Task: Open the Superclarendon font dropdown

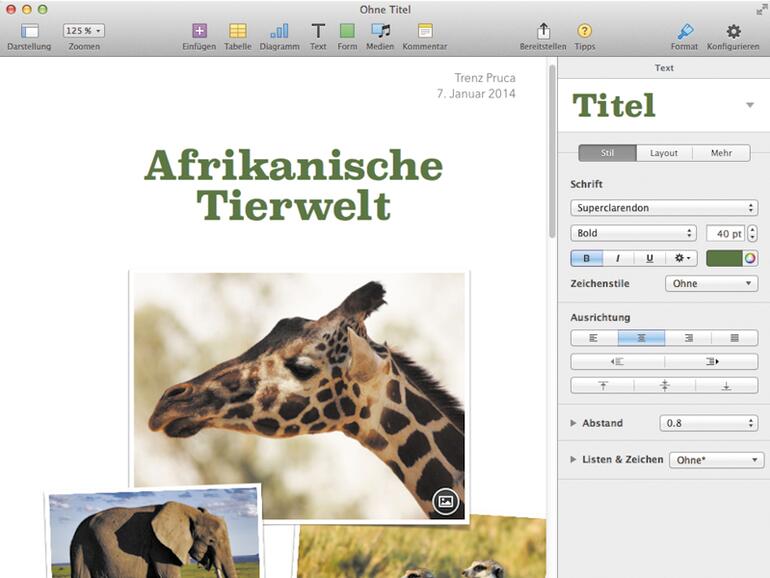Action: point(663,208)
